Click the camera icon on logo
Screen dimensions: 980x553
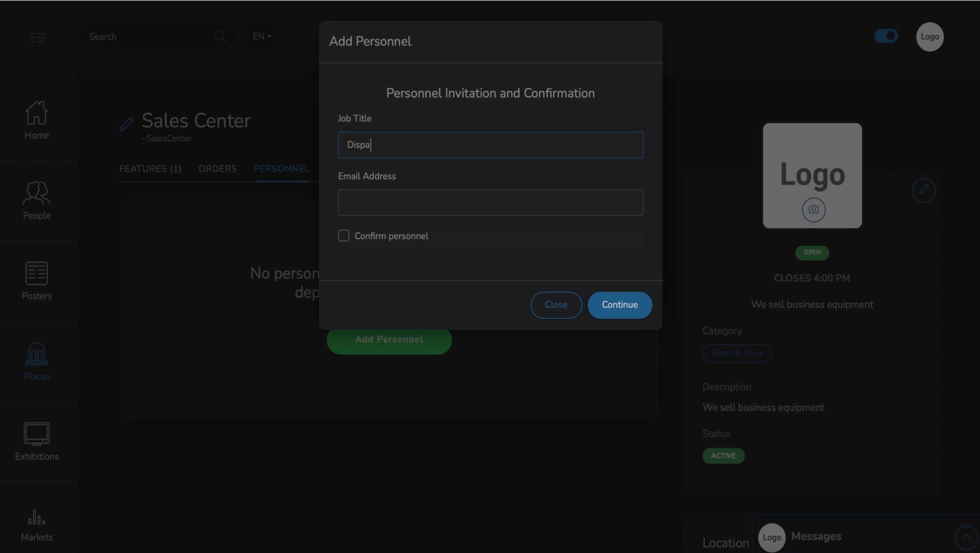tap(813, 210)
